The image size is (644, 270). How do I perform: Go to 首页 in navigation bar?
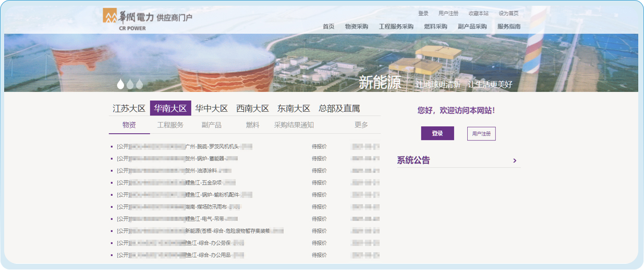coord(329,27)
